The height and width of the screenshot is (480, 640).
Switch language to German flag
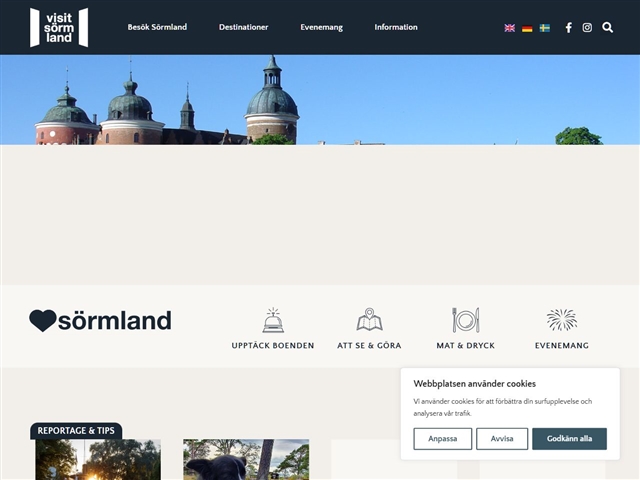[527, 28]
